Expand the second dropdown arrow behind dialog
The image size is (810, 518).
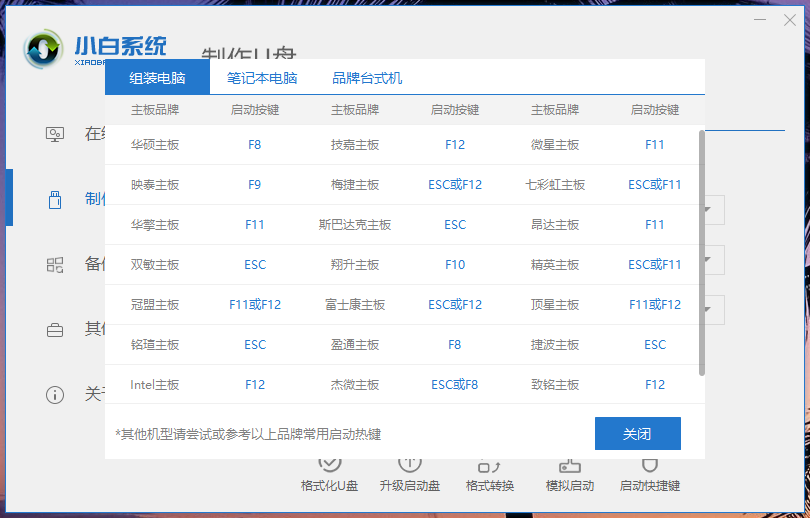708,259
